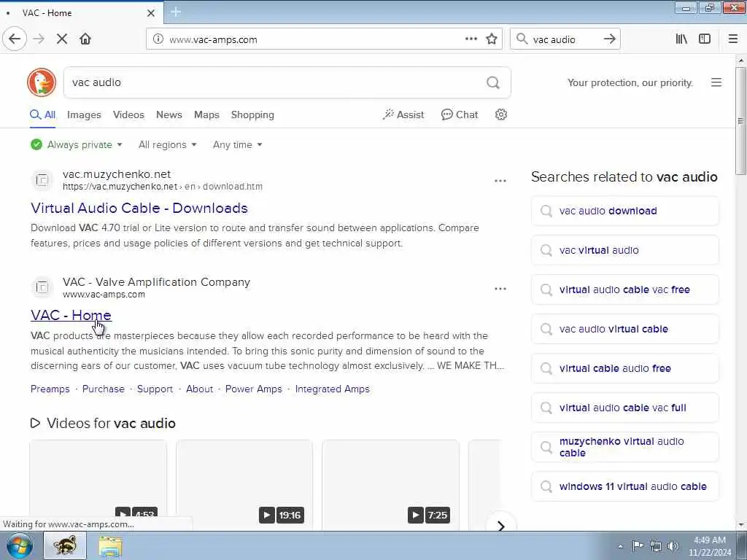Open the Library bookmarks icon
This screenshot has width=747, height=560.
click(x=681, y=39)
